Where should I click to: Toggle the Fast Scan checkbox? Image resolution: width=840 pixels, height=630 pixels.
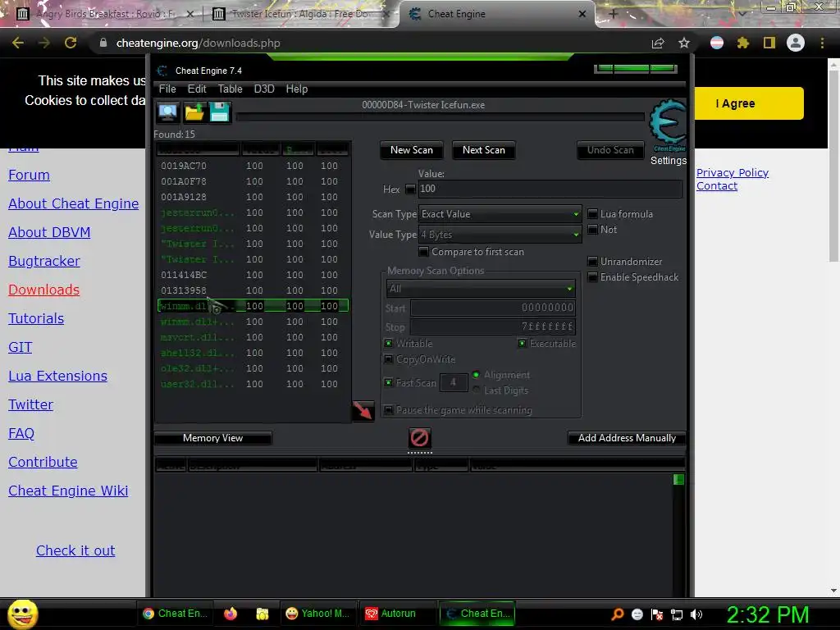(389, 382)
